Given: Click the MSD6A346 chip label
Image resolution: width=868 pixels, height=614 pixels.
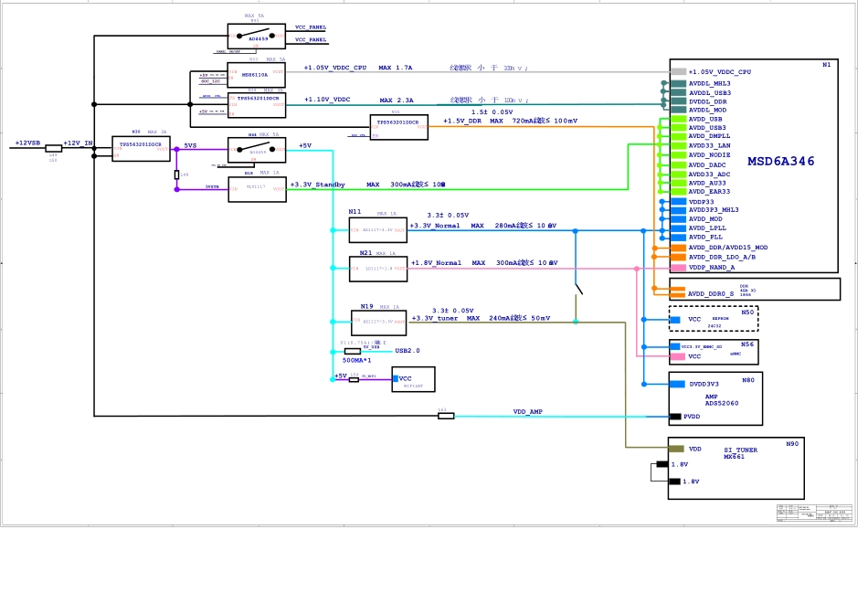Looking at the screenshot, I should (x=780, y=162).
